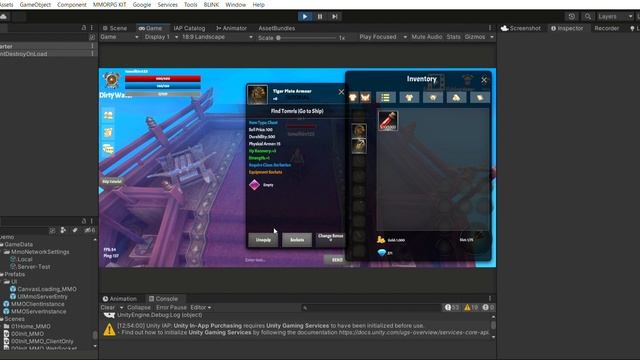
Task: Toggle Gizmos in the Game view
Action: click(475, 37)
